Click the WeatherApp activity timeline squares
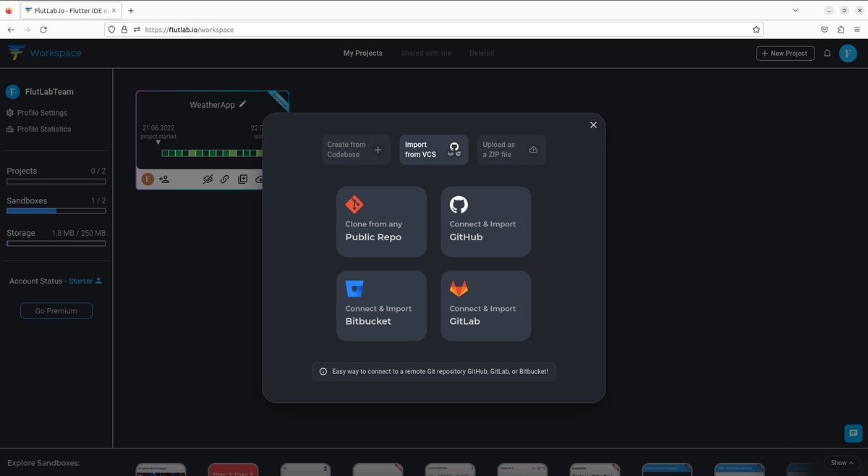The width and height of the screenshot is (868, 476). coord(212,153)
